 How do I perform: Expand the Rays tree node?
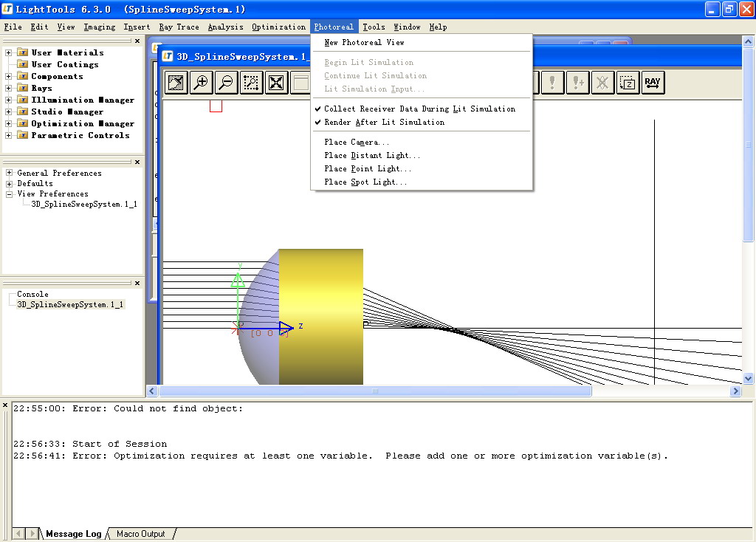click(x=9, y=88)
